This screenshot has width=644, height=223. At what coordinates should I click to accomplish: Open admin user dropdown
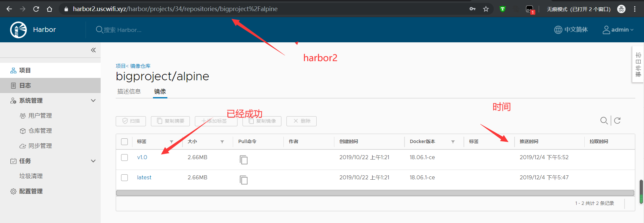(618, 30)
